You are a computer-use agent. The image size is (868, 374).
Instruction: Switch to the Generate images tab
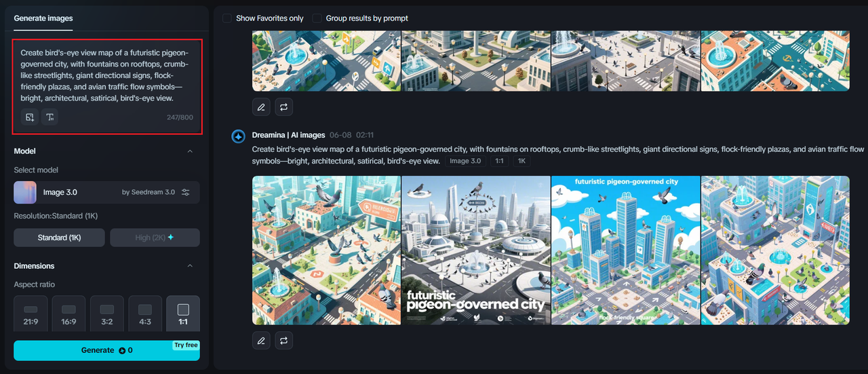coord(43,18)
